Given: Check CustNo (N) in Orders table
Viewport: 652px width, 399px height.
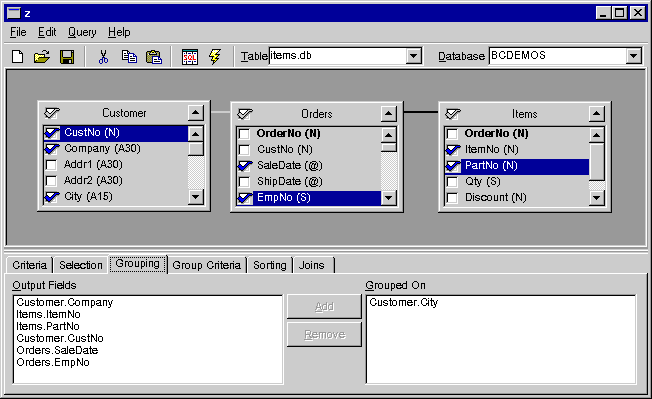Looking at the screenshot, I should point(244,150).
